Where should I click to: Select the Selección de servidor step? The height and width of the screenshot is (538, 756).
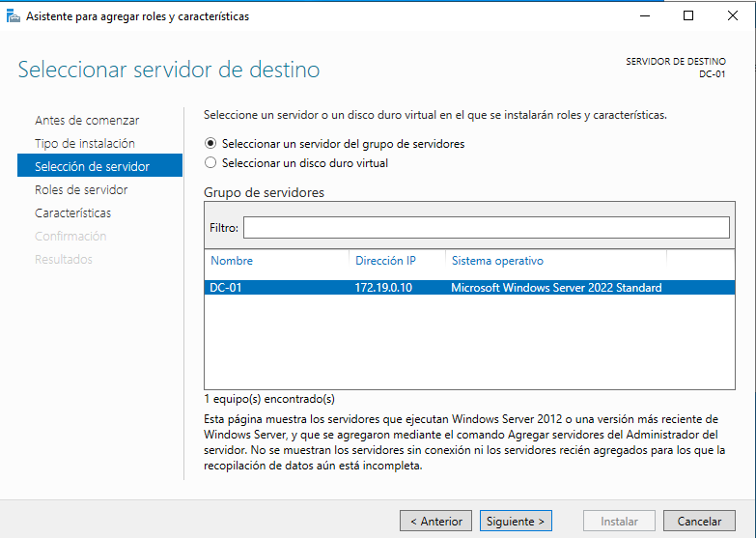pos(99,165)
